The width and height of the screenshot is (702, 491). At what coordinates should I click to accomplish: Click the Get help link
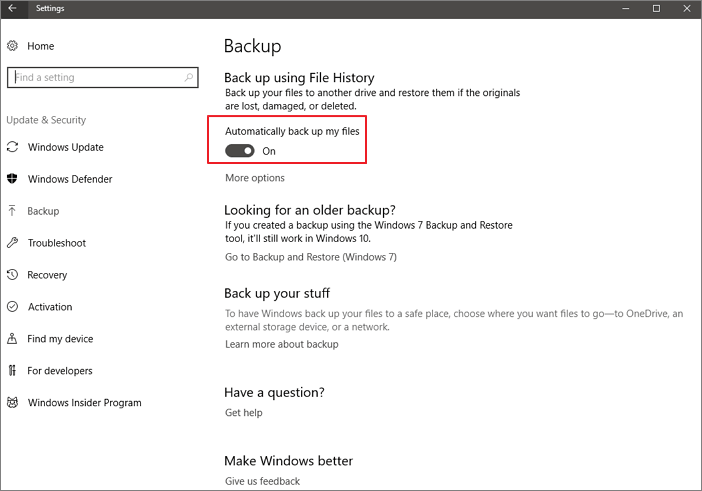coord(244,412)
